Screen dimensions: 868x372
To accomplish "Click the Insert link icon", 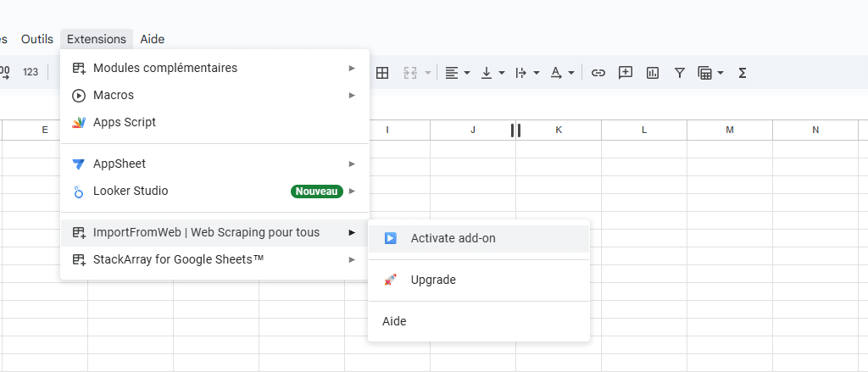I will [598, 73].
